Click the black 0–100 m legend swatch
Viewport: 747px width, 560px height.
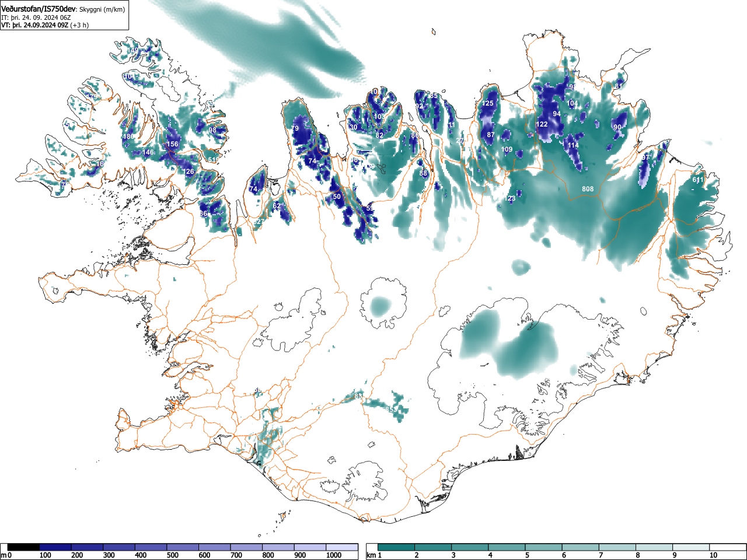(23, 547)
